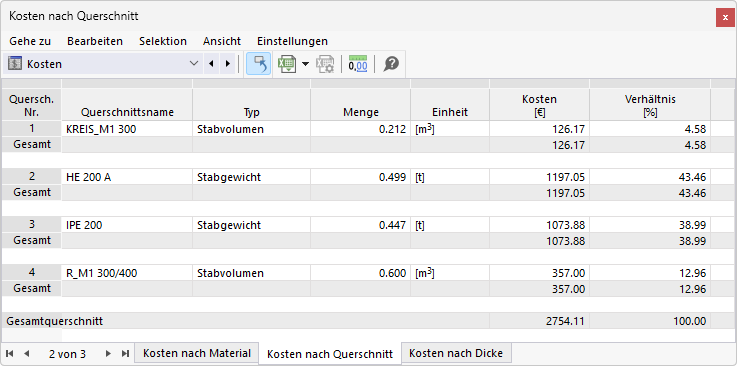Select the KREIS_M1 300 cell
Image resolution: width=737 pixels, height=366 pixels.
pos(127,129)
